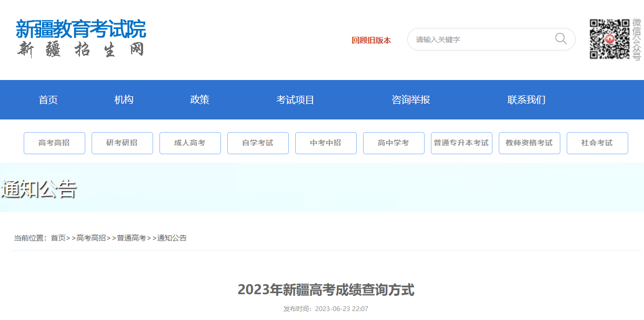Select 政策 in the main navigation

(200, 100)
